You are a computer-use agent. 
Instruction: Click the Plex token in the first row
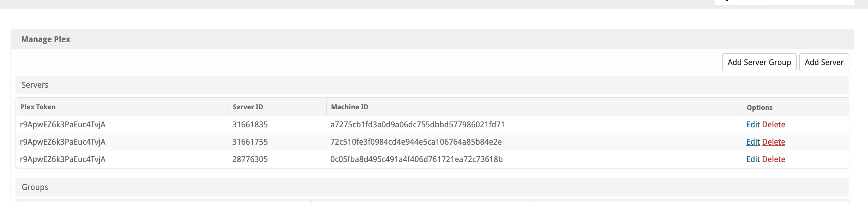click(x=63, y=125)
